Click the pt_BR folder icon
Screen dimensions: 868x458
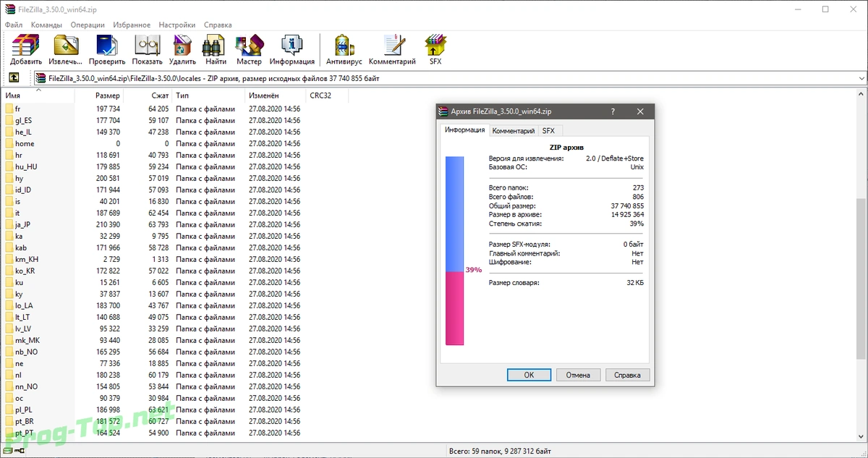(x=9, y=422)
